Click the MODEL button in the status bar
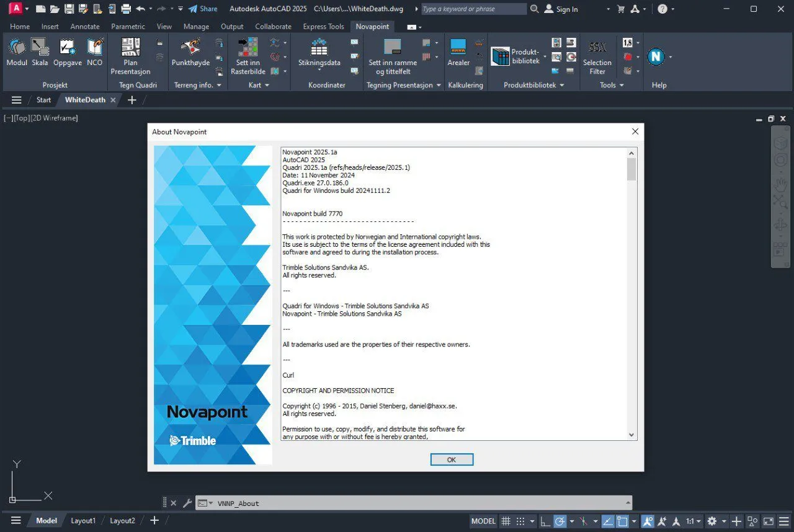Viewport: 794px width, 532px height. [483, 521]
